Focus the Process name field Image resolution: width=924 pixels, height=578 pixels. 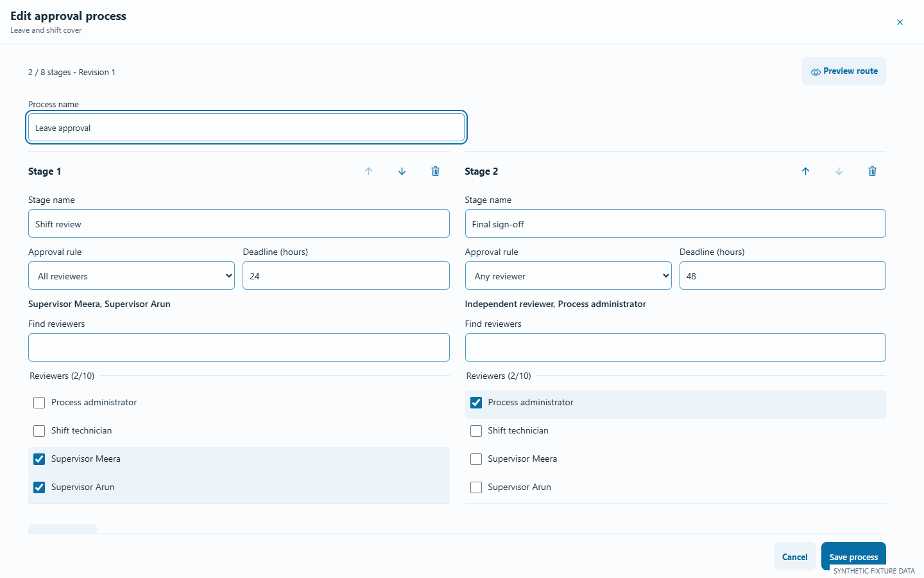click(246, 127)
